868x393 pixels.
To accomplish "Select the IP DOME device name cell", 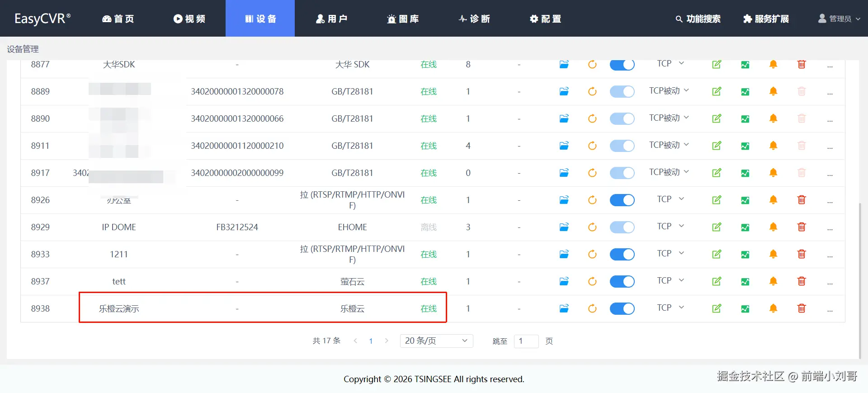I will [x=119, y=227].
